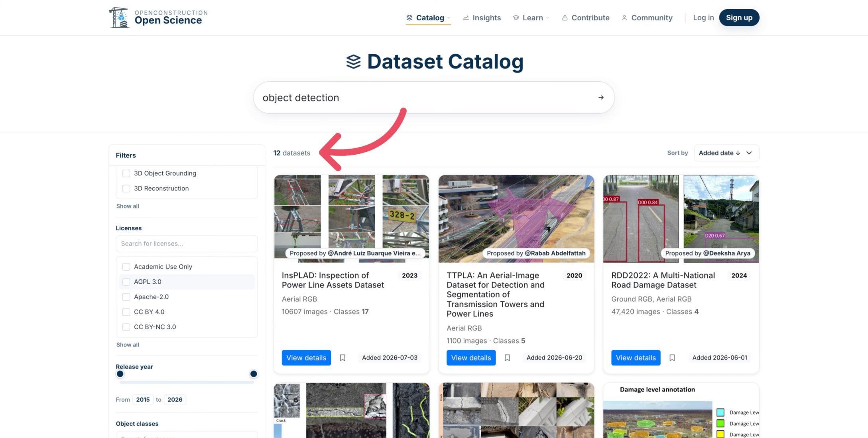Click the Search for licenses field

(x=187, y=244)
